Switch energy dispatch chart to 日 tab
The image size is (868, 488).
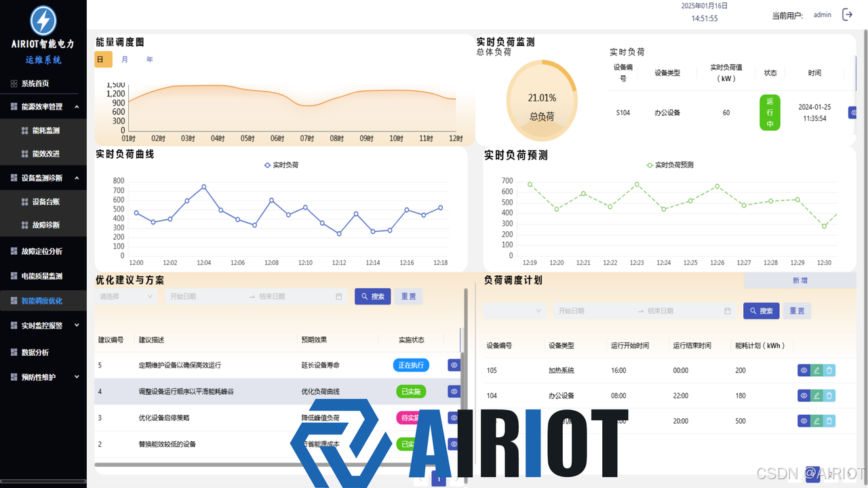pos(103,60)
